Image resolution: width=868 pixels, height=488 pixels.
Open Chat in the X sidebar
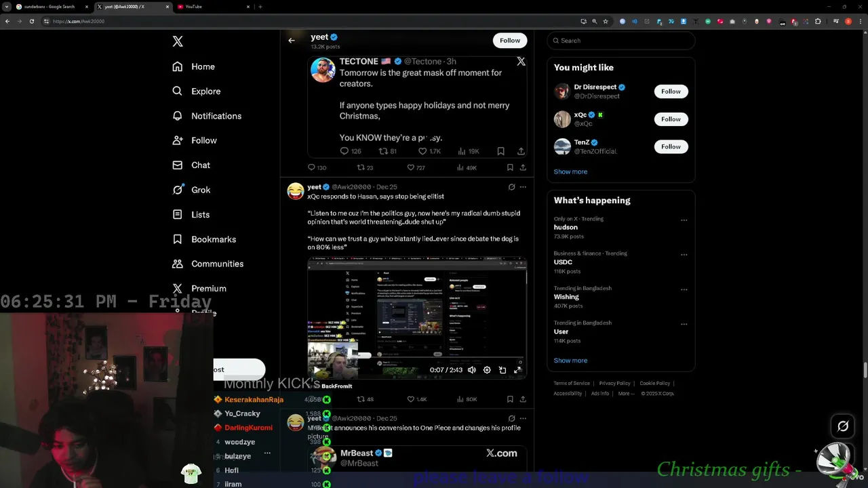coord(191,165)
